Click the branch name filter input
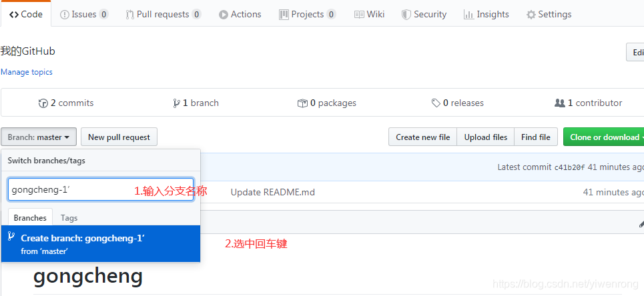This screenshot has width=644, height=296. tap(101, 190)
